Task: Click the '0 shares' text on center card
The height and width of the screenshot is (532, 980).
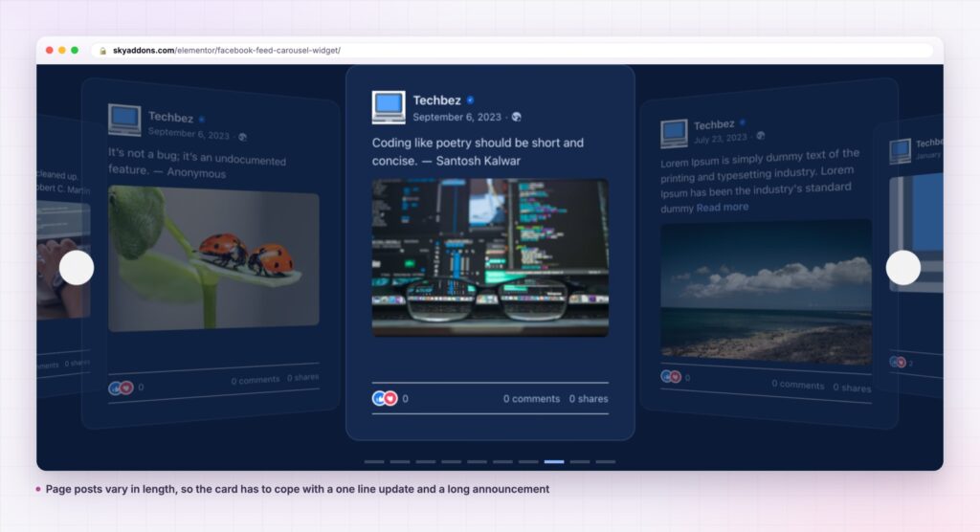Action: (589, 399)
